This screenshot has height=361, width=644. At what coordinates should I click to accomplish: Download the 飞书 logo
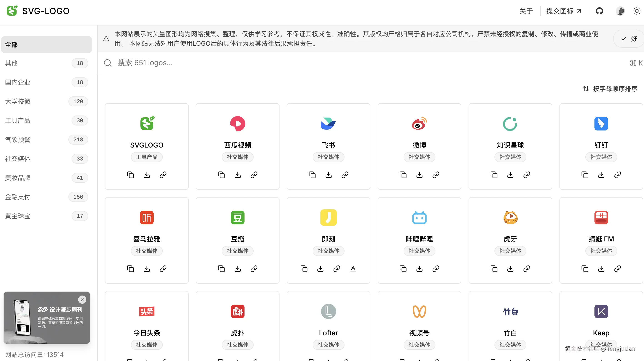tap(329, 175)
